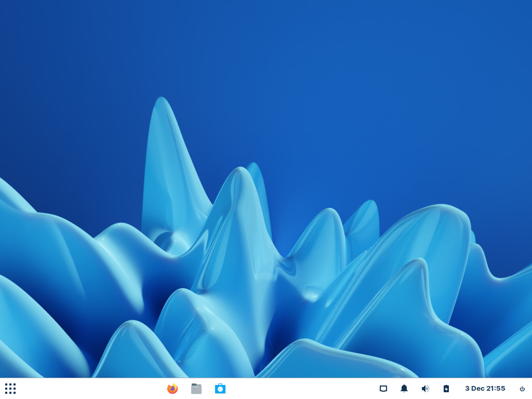Screen dimensions: 532x399
Task: Click the power button on the taskbar
Action: coord(521,388)
